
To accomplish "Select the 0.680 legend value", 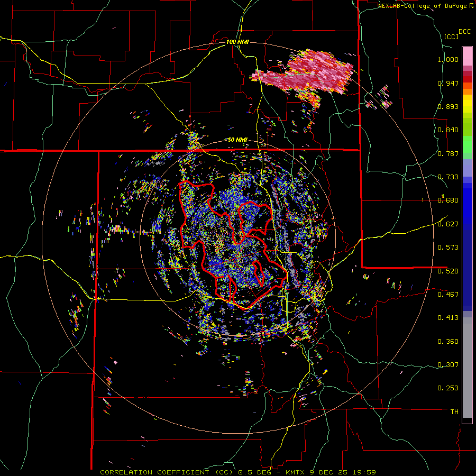I will (x=448, y=200).
